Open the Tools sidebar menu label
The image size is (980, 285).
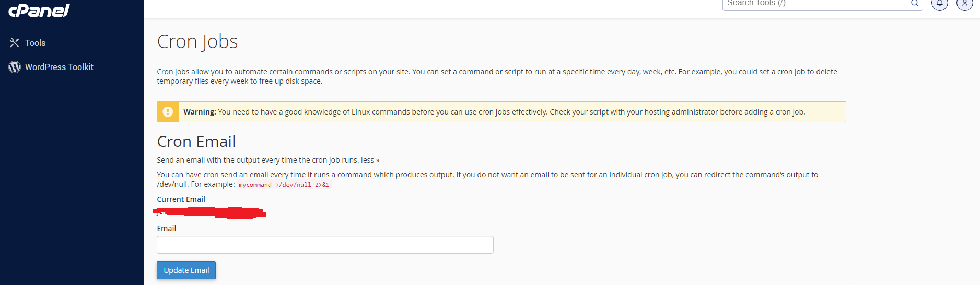pos(36,43)
